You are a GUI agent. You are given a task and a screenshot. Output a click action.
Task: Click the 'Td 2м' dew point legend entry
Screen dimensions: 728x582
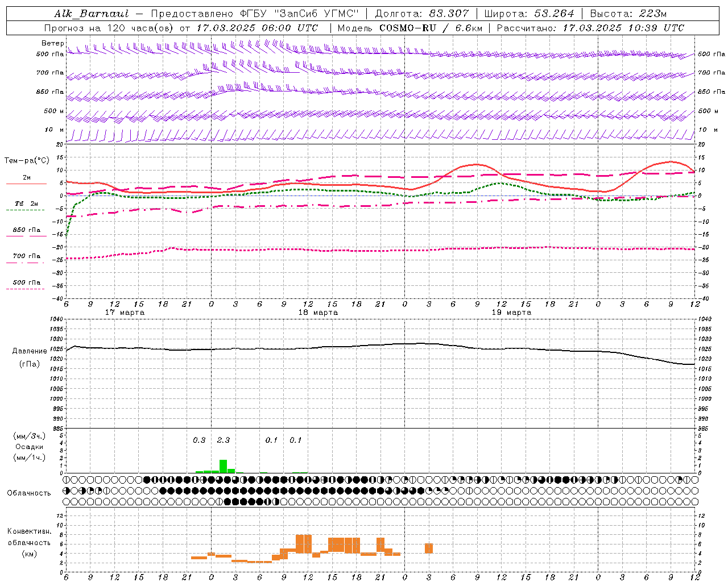click(x=26, y=203)
